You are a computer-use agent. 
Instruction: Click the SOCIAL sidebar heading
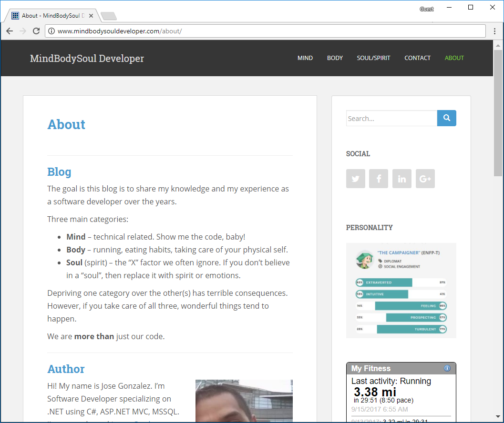pyautogui.click(x=358, y=154)
